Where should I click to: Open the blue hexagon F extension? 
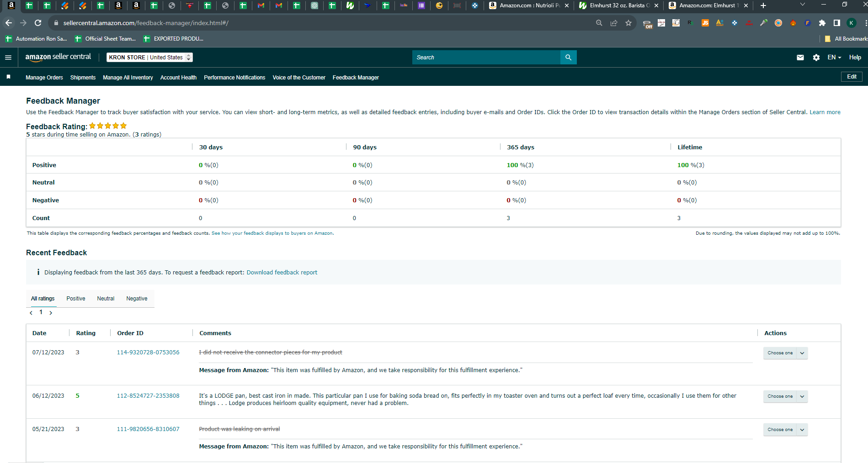coord(808,23)
